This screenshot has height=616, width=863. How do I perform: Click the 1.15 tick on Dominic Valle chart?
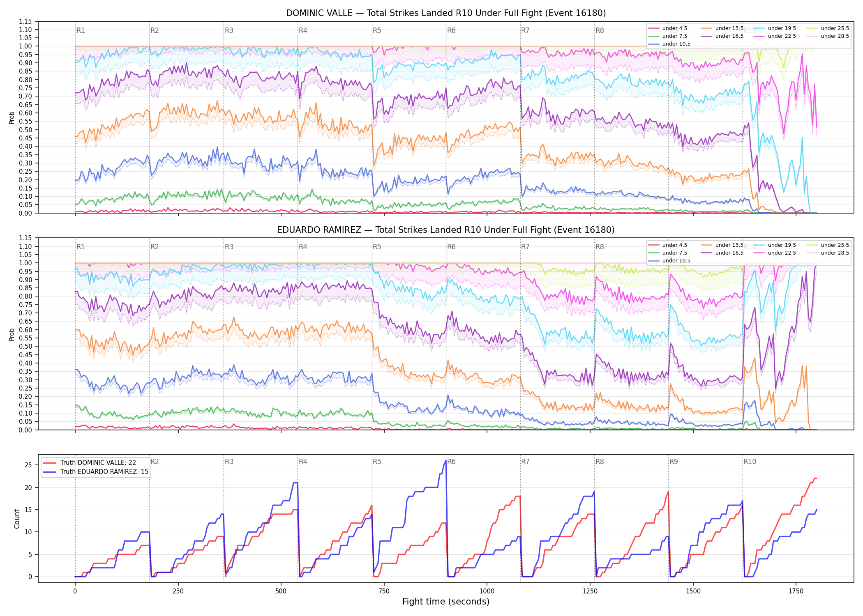(25, 21)
